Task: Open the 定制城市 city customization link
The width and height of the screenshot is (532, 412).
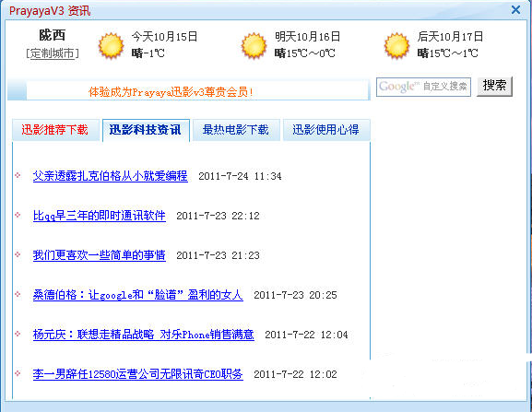Action: pyautogui.click(x=53, y=53)
